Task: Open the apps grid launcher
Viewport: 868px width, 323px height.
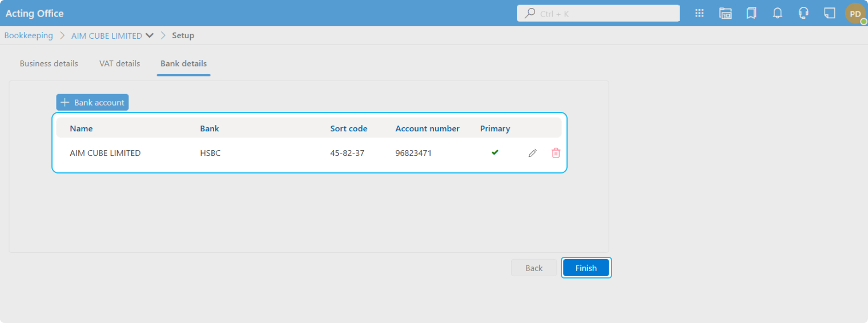Action: [x=699, y=13]
